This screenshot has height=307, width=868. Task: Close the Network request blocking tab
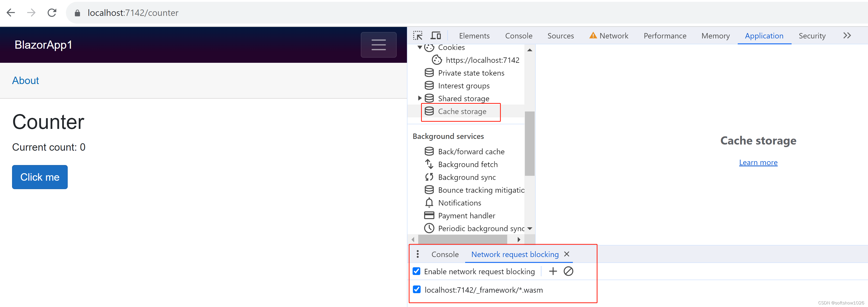click(567, 254)
